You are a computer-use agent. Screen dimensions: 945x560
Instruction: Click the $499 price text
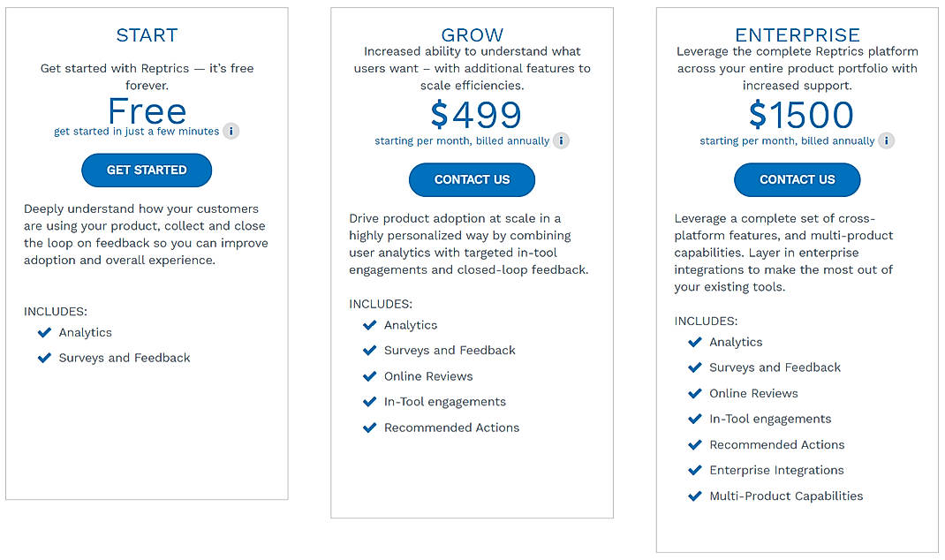click(475, 115)
